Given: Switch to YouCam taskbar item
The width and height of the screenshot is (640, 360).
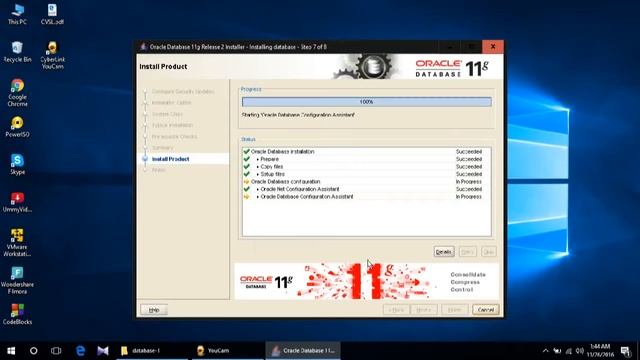Looking at the screenshot, I should click(x=228, y=351).
